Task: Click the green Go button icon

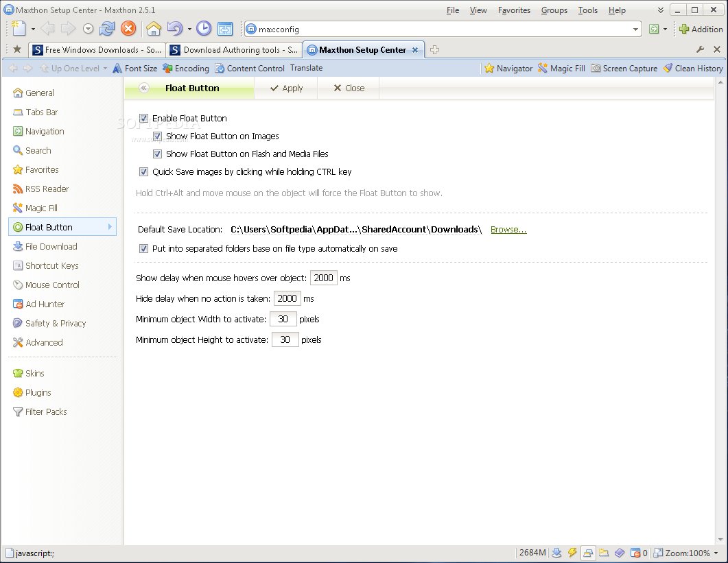Action: 654,29
